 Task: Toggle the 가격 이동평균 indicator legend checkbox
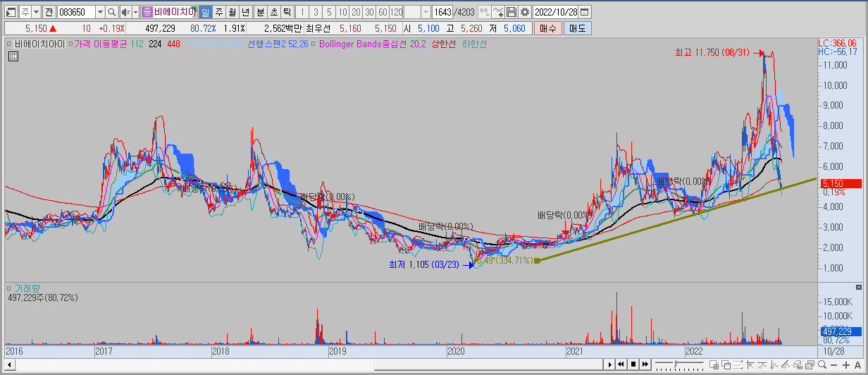point(70,44)
